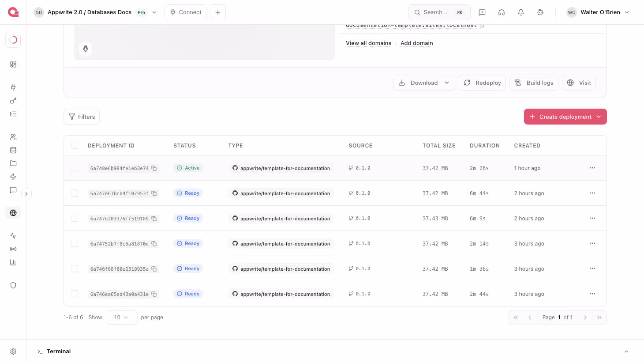
Task: Open the Walter O'Brien account menu
Action: pyautogui.click(x=598, y=12)
